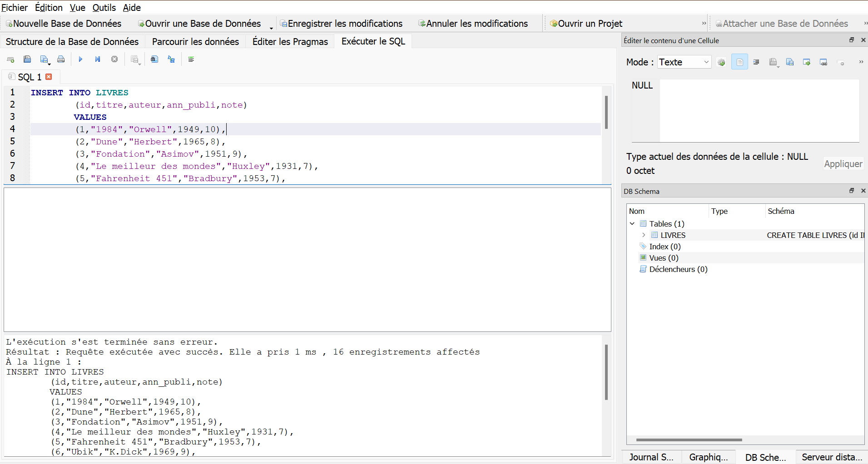The height and width of the screenshot is (464, 868).
Task: Run the current line with step-forward icon
Action: coord(97,59)
